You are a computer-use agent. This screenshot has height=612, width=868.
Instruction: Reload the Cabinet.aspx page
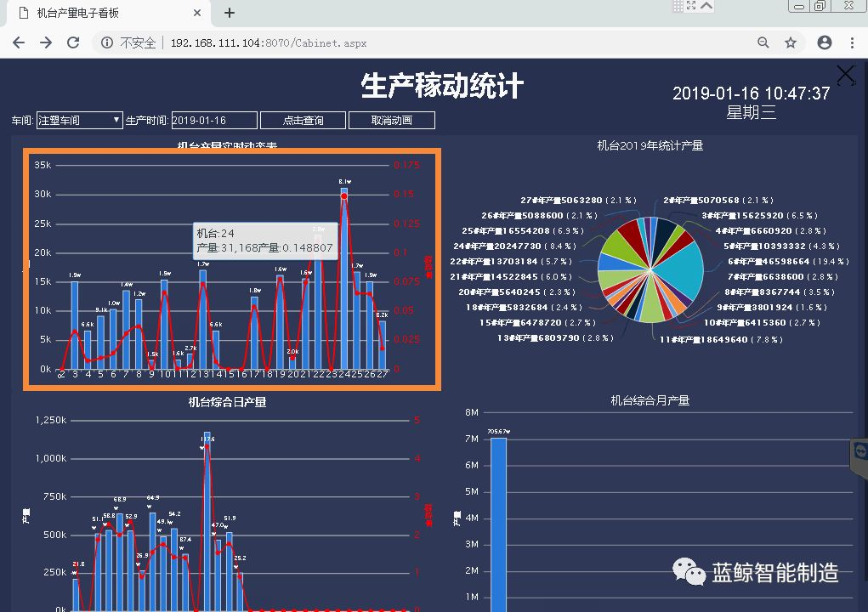click(x=73, y=42)
